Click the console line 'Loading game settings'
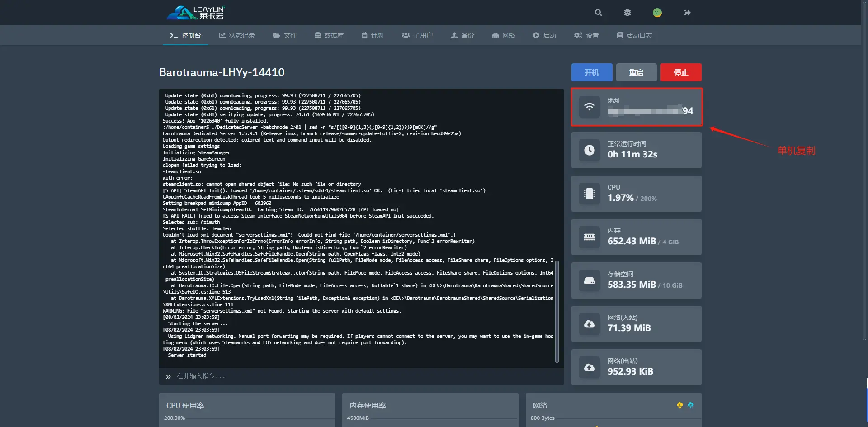The height and width of the screenshot is (427, 868). [x=191, y=146]
